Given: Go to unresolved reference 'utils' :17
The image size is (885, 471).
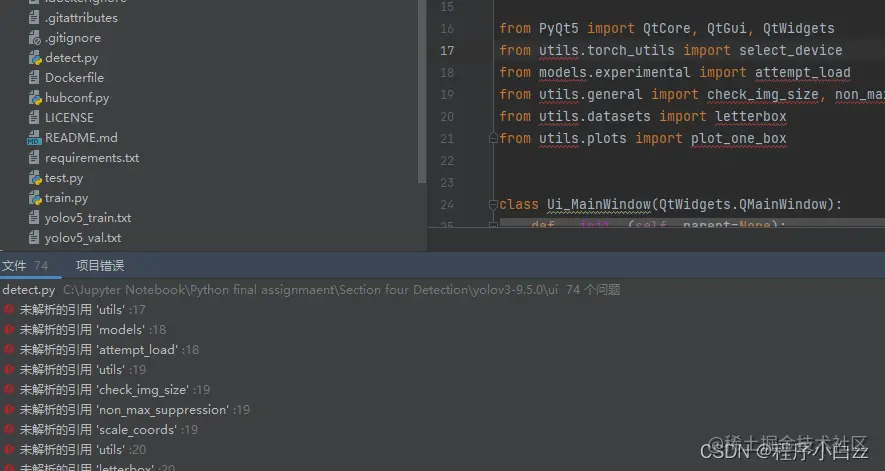Looking at the screenshot, I should click(82, 309).
